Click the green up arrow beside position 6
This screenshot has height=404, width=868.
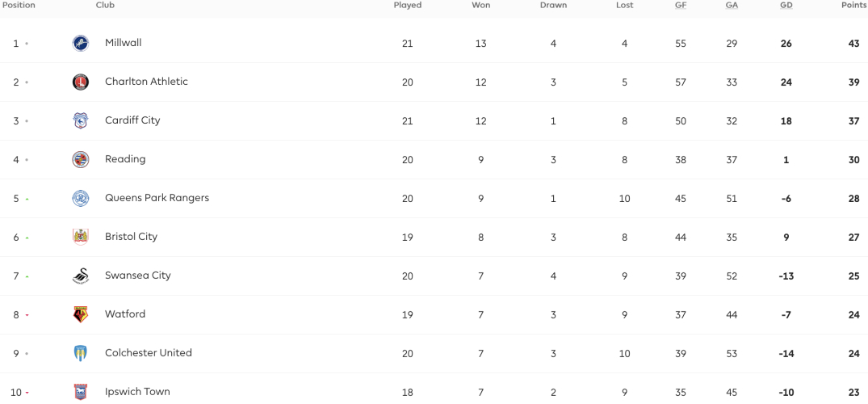[x=27, y=238]
